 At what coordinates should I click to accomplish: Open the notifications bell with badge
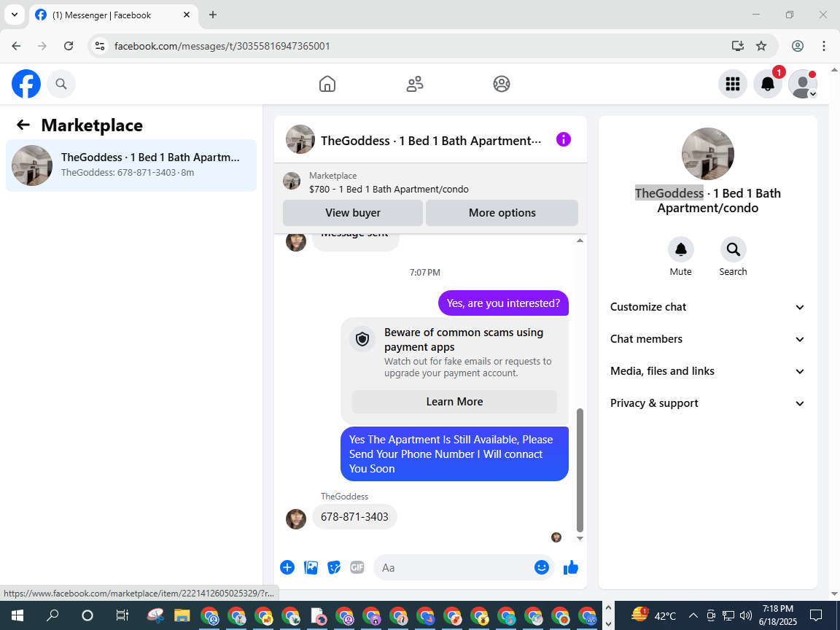[768, 84]
